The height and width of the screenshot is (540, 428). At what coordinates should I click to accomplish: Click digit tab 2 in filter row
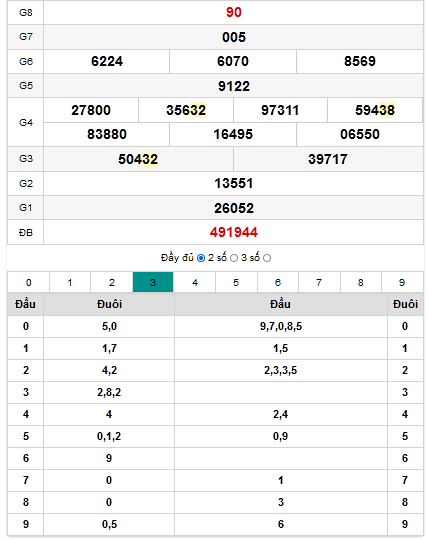pyautogui.click(x=112, y=282)
